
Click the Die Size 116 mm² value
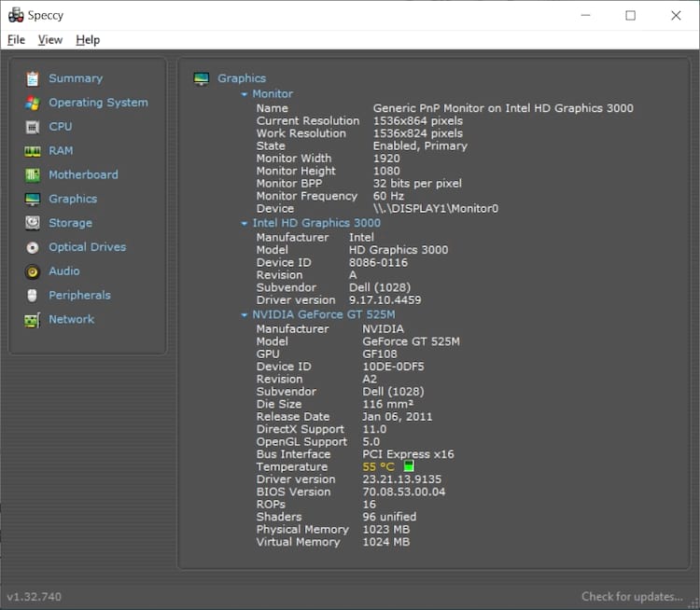click(387, 404)
